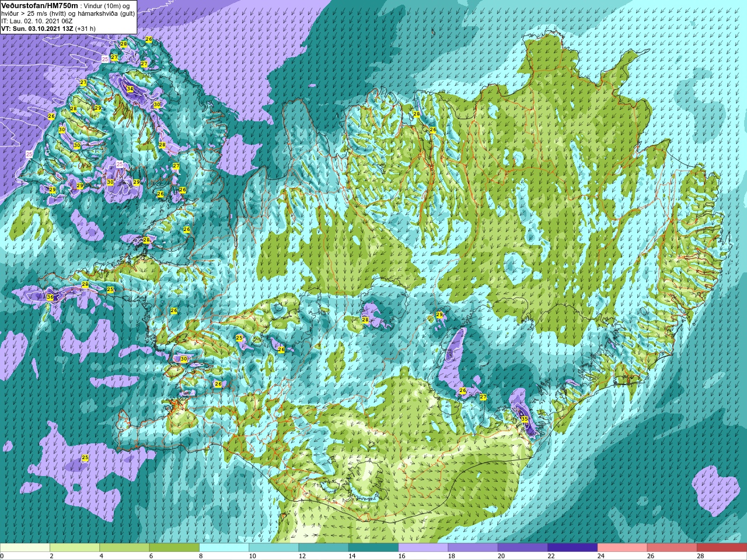Click the yellow 34 gust label
This screenshot has width=747, height=560.
click(130, 89)
